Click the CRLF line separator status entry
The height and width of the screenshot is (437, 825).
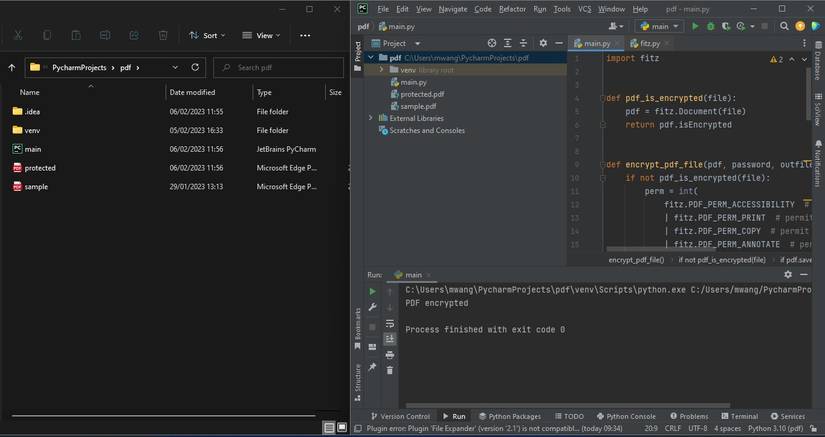click(x=672, y=429)
